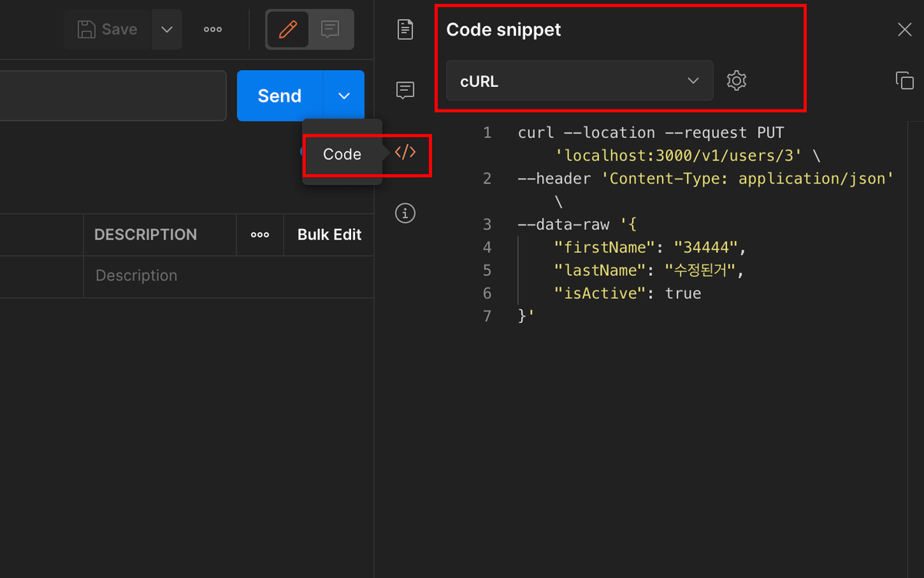
Task: Open code generation settings gear
Action: [736, 80]
